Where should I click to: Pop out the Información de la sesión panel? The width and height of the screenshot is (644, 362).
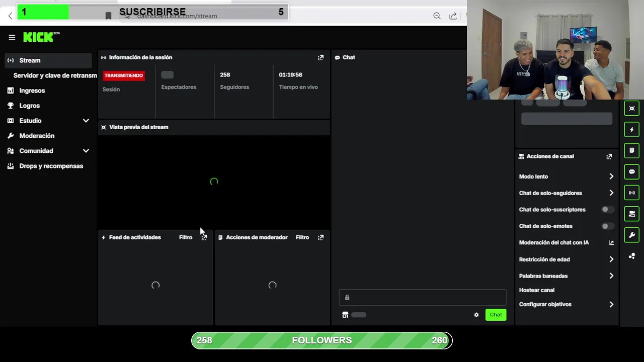[320, 57]
